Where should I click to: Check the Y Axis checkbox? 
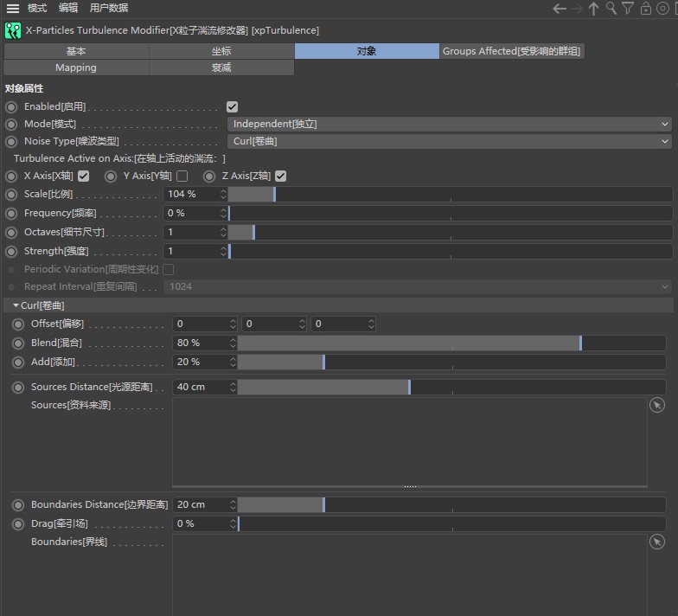tap(182, 176)
